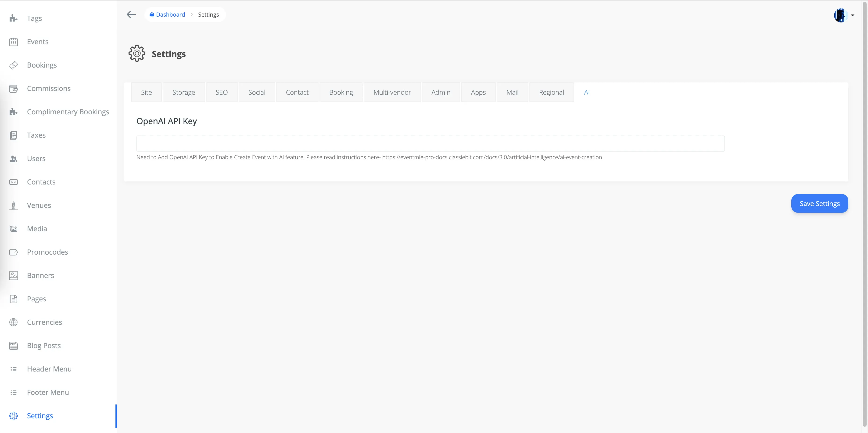868x433 pixels.
Task: Open Events in the sidebar
Action: (38, 42)
